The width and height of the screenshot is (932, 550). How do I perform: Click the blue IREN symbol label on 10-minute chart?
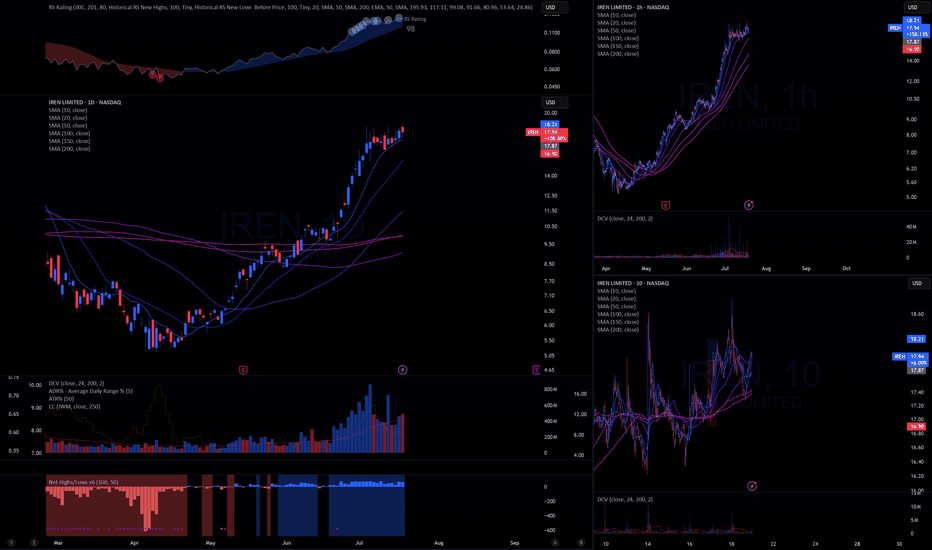(x=899, y=356)
